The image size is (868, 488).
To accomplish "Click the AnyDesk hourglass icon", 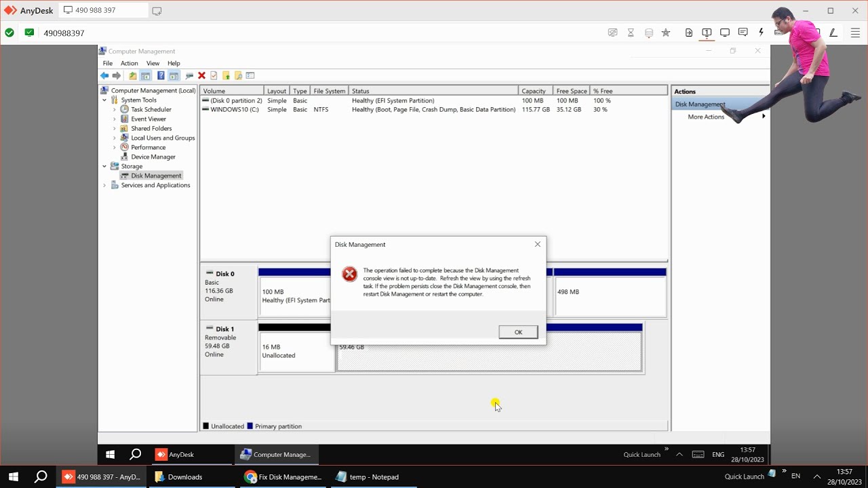I will click(x=631, y=33).
